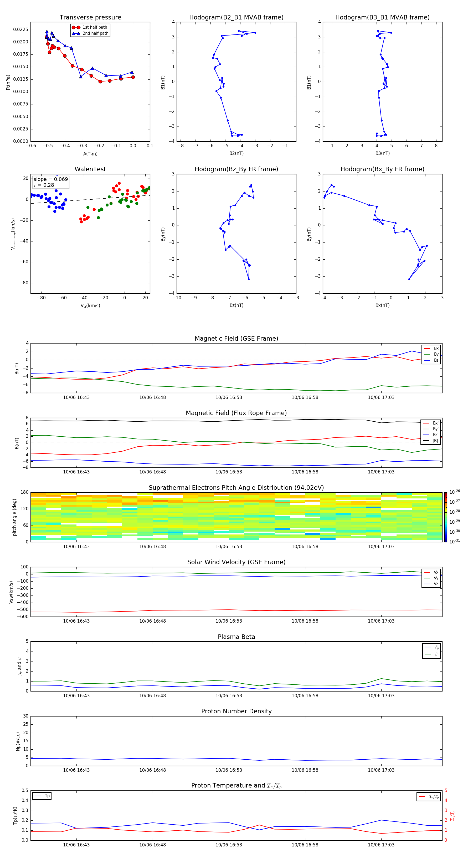Screen dimensions: 473x868
Task: Click the "Bx(nT)" x-axis label
Action: click(382, 305)
